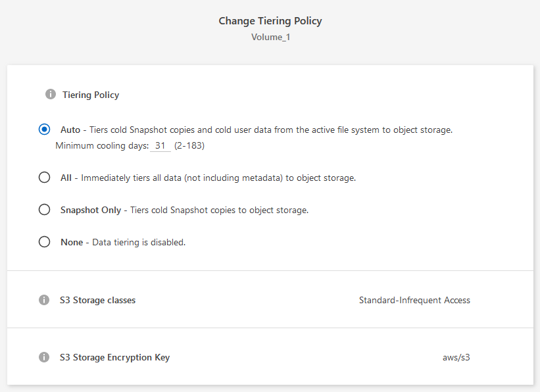
Task: Click the bold 'Snapshot Only' label text
Action: point(91,210)
